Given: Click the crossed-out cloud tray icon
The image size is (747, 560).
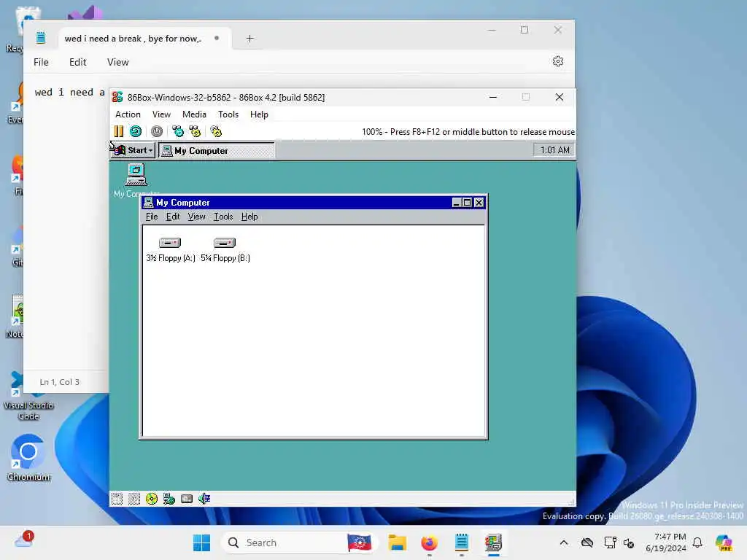Looking at the screenshot, I should point(587,542).
